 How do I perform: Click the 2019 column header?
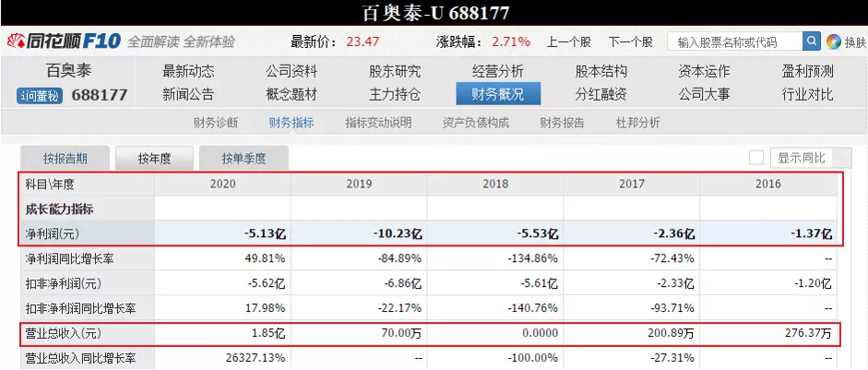359,184
